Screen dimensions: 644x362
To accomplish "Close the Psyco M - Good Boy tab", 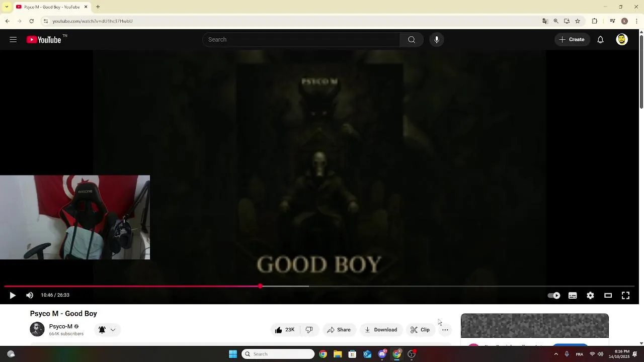I will point(86,7).
